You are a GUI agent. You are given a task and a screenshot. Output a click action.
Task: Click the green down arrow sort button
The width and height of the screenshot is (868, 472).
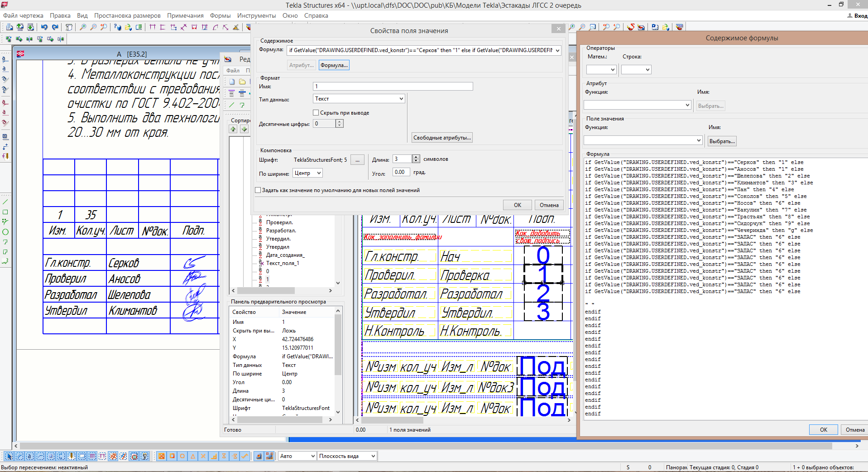[x=244, y=129]
